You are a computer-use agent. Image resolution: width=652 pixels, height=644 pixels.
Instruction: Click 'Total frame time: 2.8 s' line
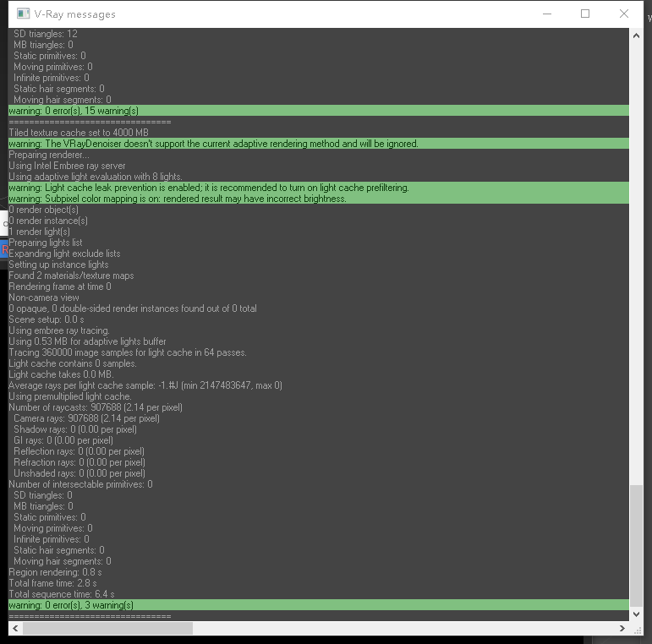[x=52, y=583]
